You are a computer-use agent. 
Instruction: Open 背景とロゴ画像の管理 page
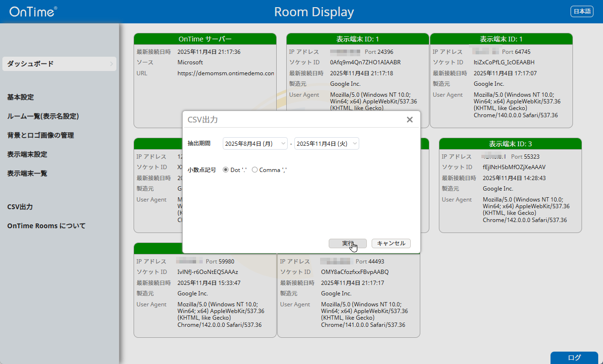[x=41, y=135]
